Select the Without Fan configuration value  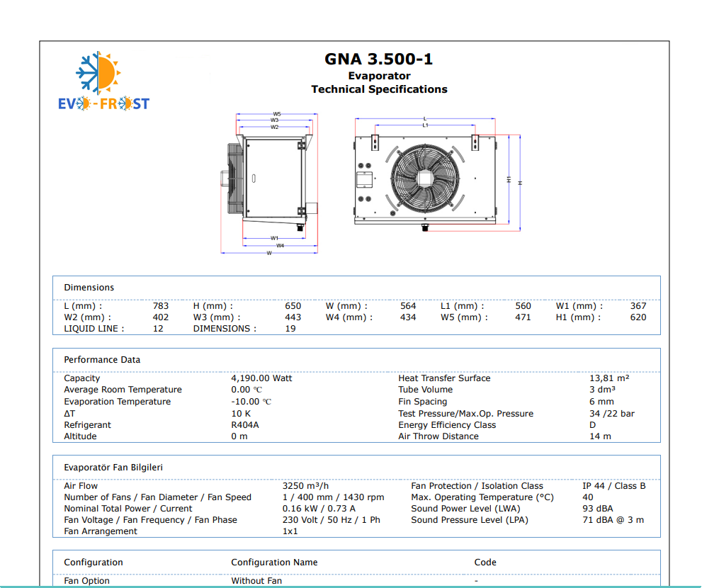(x=256, y=581)
